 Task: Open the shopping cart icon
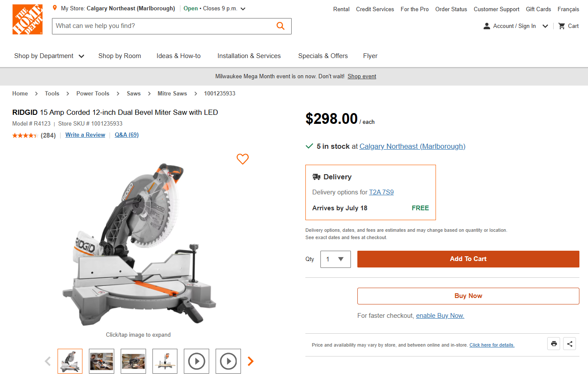coord(562,26)
